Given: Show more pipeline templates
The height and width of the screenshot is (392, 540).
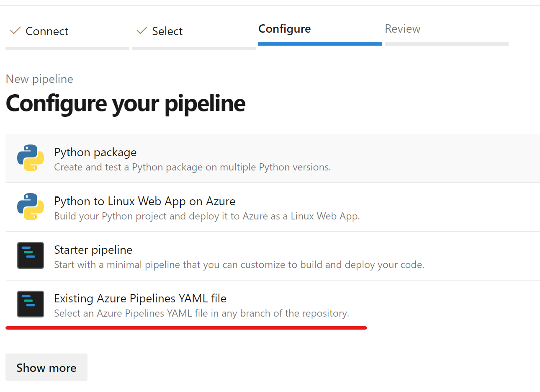Looking at the screenshot, I should tap(46, 367).
